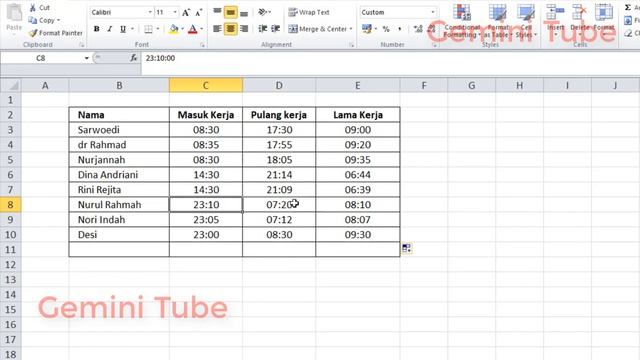Open the Orientation text rotation menu
Viewport: 640px width, 360px height.
(264, 12)
